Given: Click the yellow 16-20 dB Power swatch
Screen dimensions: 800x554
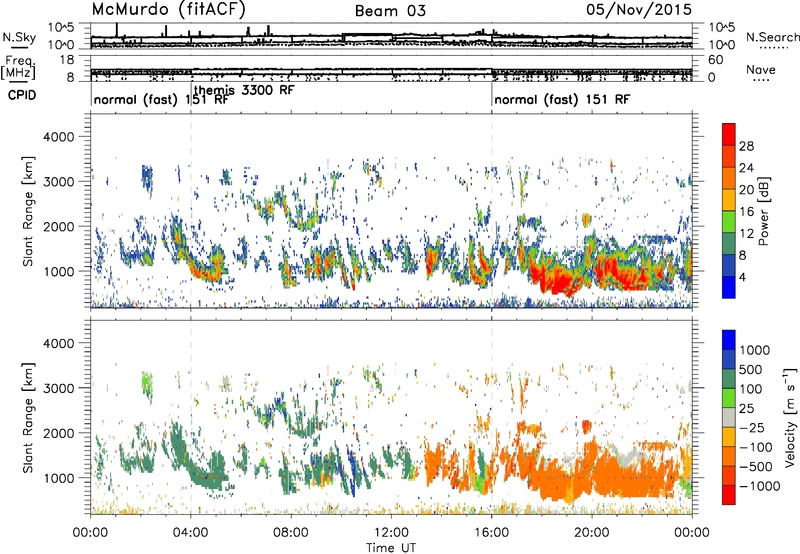Looking at the screenshot, I should (729, 199).
